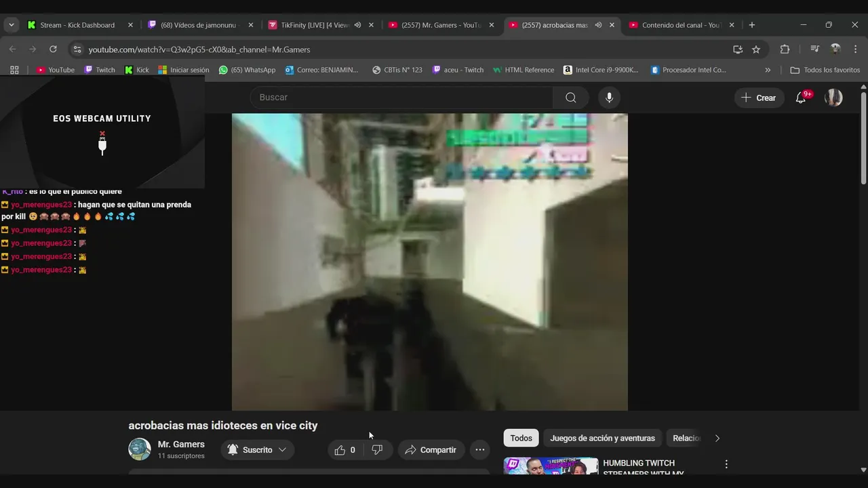
Task: Switch to the Stream - Kick Dashboard tab
Action: 77,25
